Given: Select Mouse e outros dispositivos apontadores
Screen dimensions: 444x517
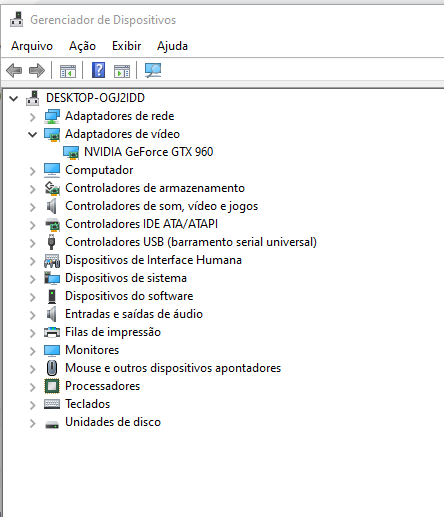Looking at the screenshot, I should (173, 368).
